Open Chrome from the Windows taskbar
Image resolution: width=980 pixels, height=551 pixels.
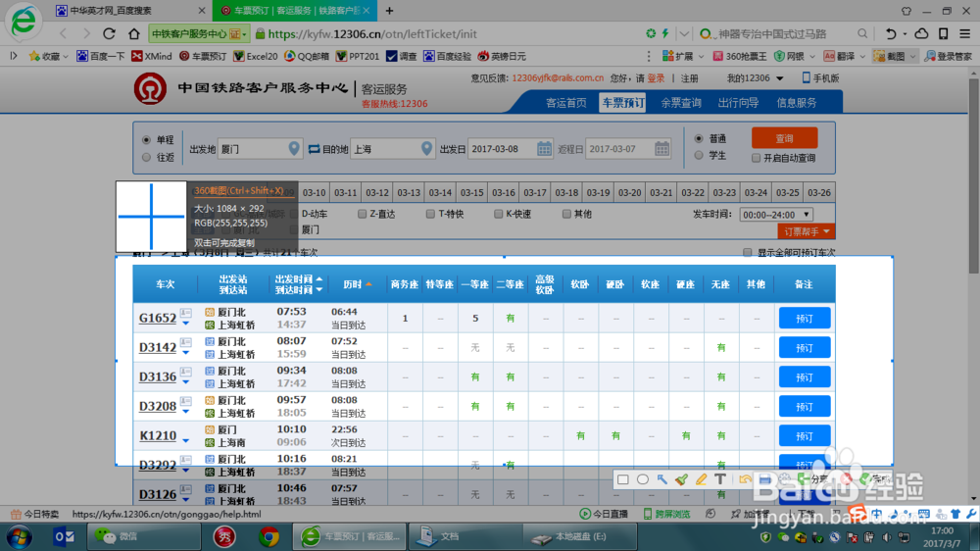(269, 536)
